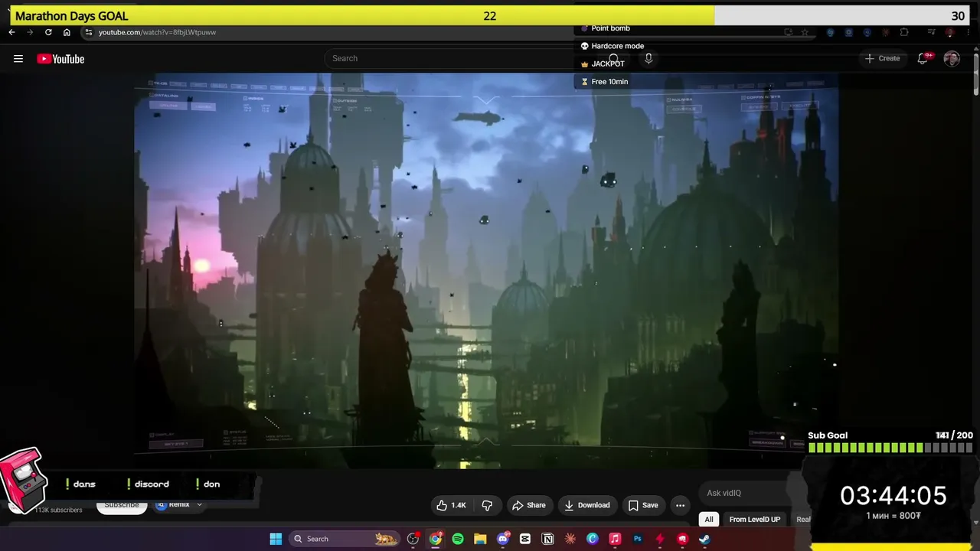
Task: Open the YouTube guide hamburger menu
Action: 18,59
